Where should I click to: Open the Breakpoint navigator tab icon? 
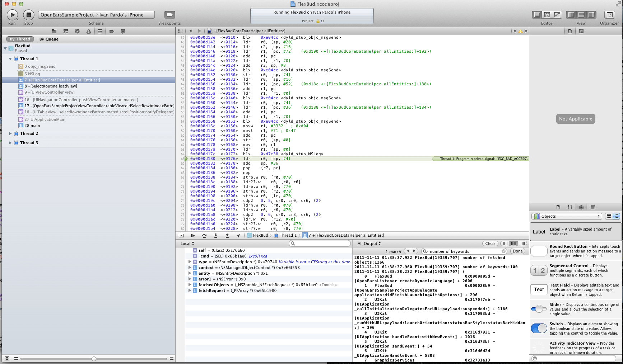pos(112,31)
